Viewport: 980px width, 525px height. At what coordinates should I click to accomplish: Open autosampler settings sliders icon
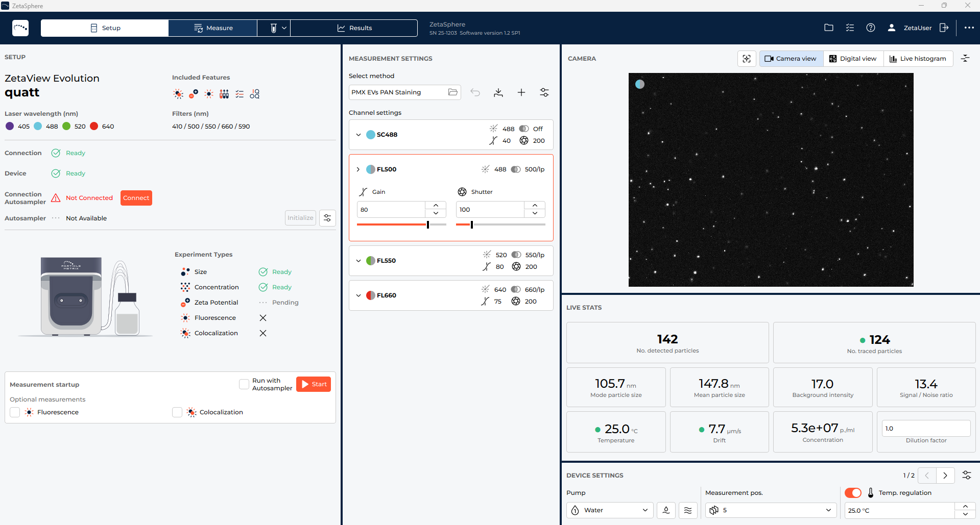(x=327, y=218)
